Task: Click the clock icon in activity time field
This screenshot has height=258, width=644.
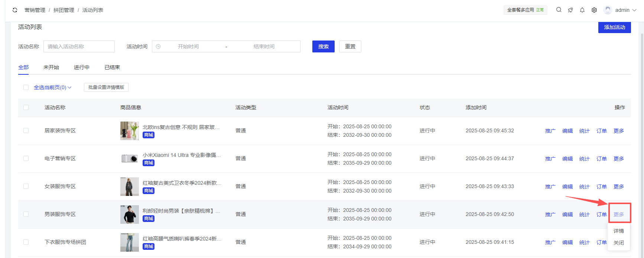Action: 158,46
